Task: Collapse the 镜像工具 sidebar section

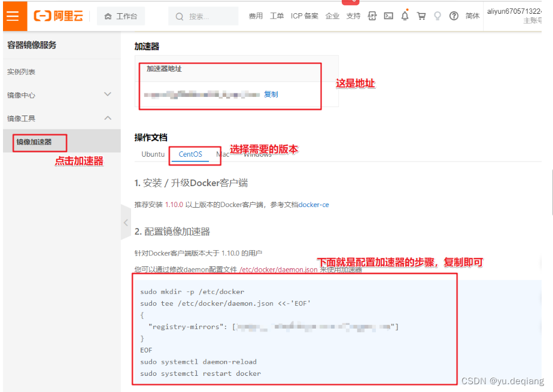Action: coord(62,118)
